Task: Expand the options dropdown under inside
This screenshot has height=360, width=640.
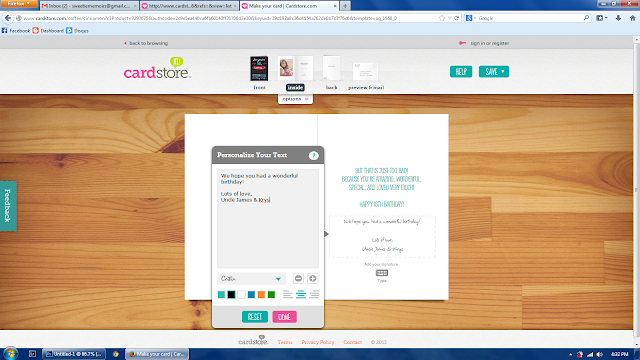Action: pos(296,99)
